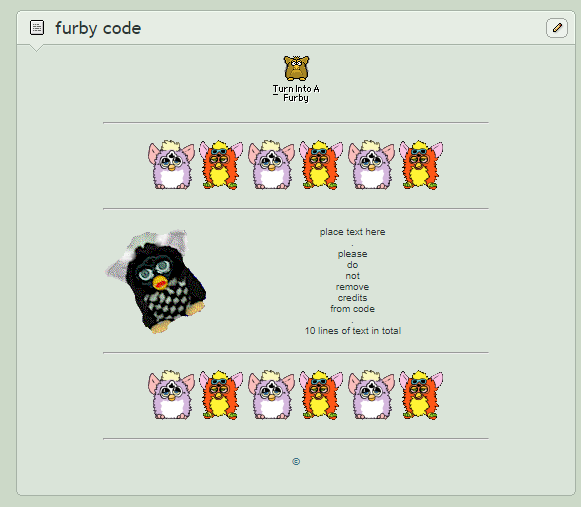
Task: Click the 'from code' text line
Action: coord(352,309)
